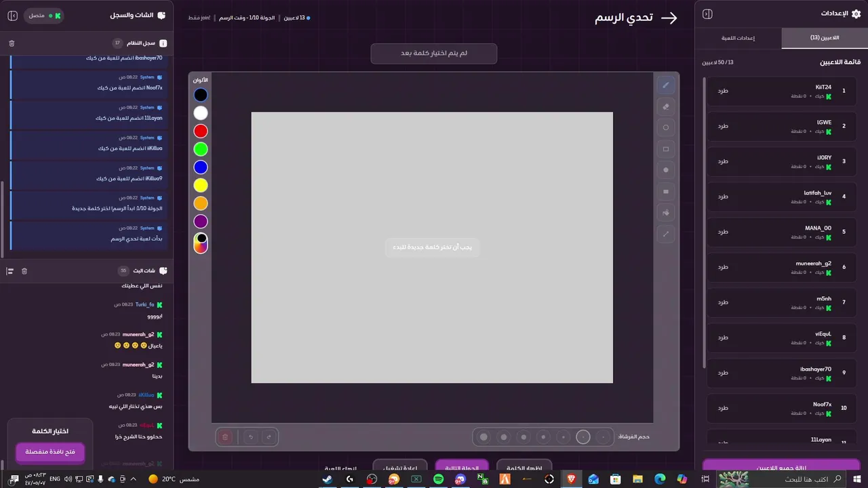
Task: Switch to the إعدادات اللعبة tab
Action: [x=738, y=38]
